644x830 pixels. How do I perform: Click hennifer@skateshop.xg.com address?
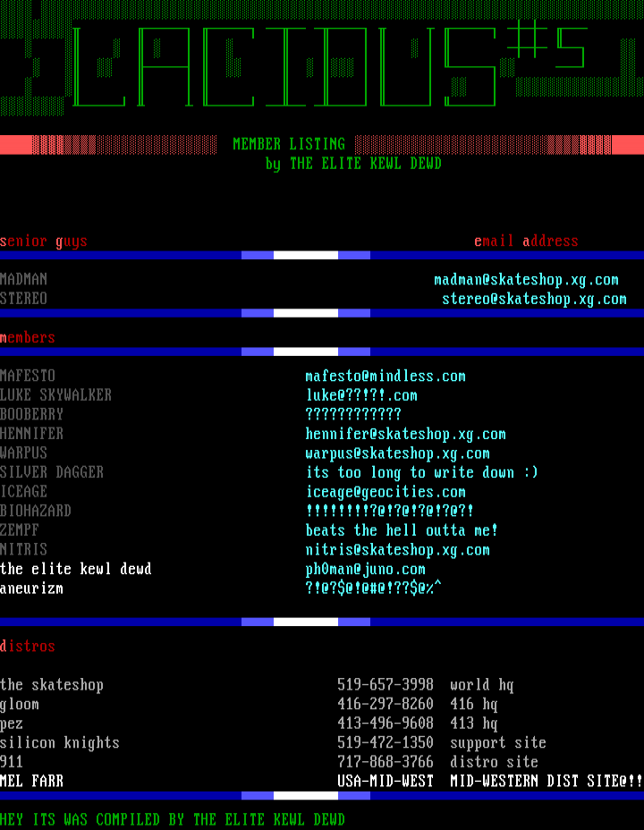(405, 434)
